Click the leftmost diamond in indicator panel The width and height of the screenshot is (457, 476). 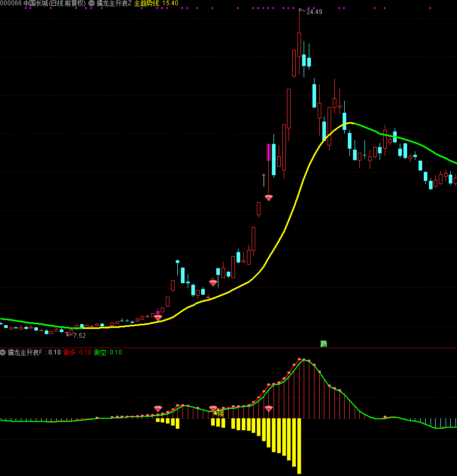pos(158,409)
